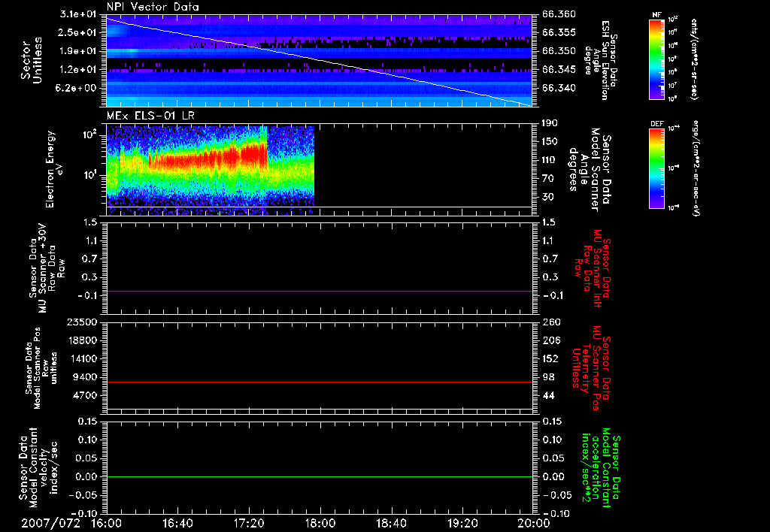Click the red 'MU Scanner Inh Raw Data' label

pos(593,268)
